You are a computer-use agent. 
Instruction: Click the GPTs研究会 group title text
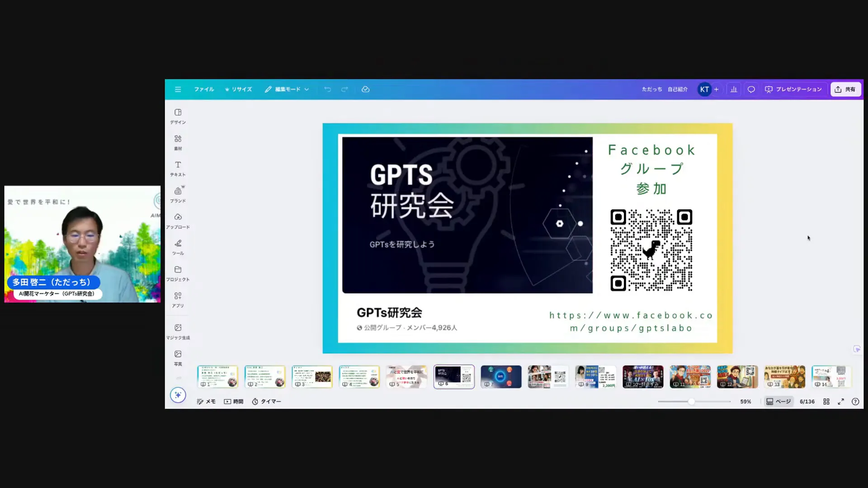389,313
